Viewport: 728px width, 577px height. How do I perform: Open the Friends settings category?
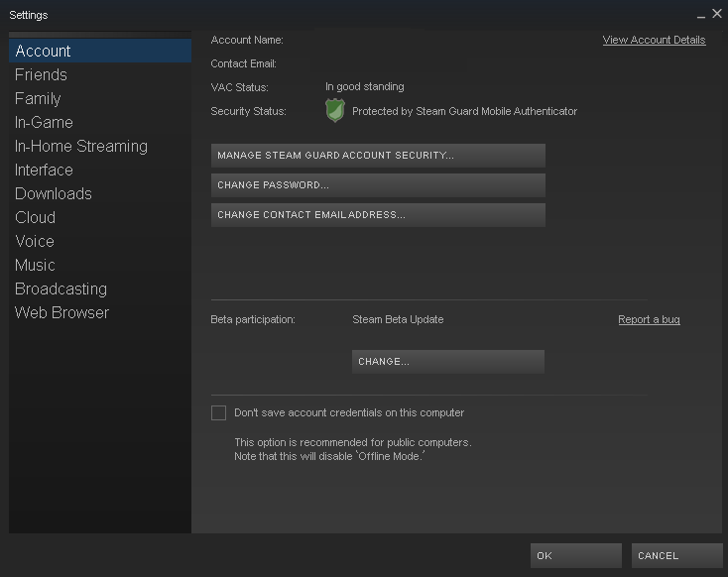click(100, 74)
